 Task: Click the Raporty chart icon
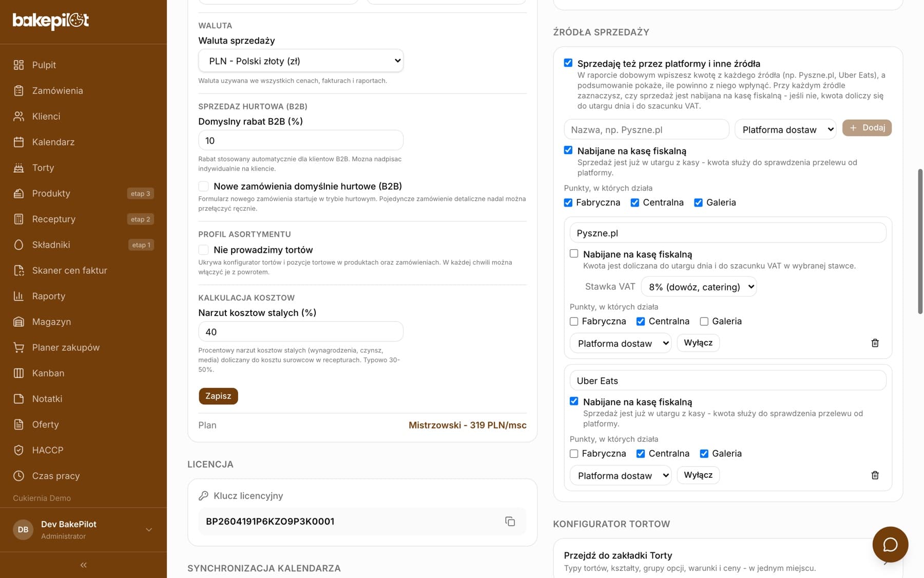(x=18, y=296)
